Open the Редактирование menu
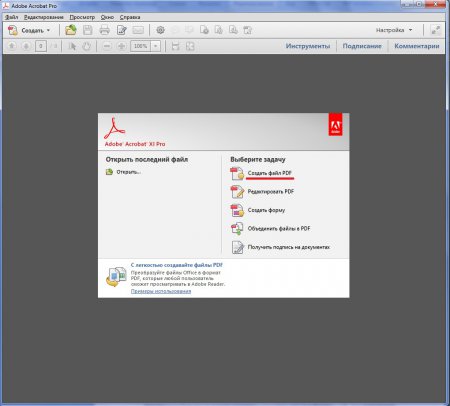Screen dimensions: 450x406 [44, 17]
